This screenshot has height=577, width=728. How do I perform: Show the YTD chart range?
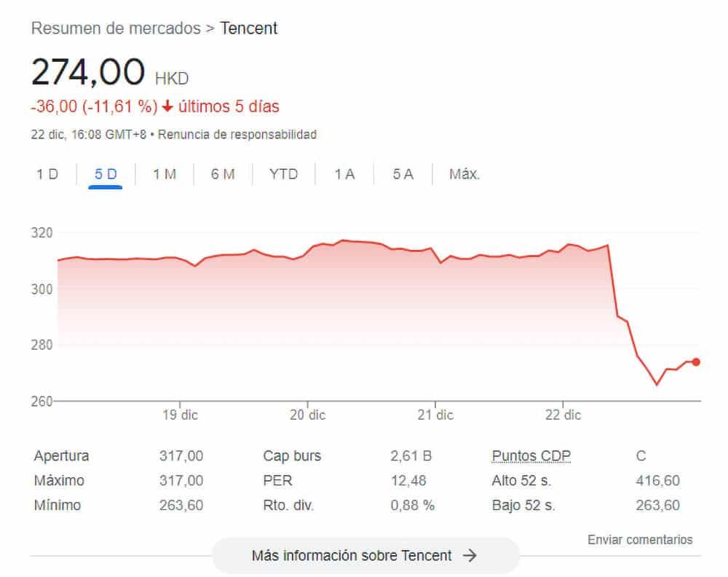[283, 174]
